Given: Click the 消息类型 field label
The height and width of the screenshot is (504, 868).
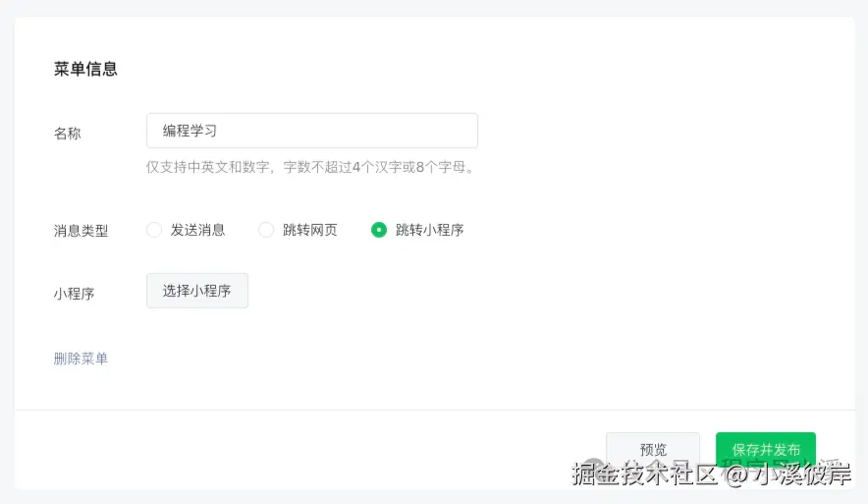Looking at the screenshot, I should (x=81, y=231).
